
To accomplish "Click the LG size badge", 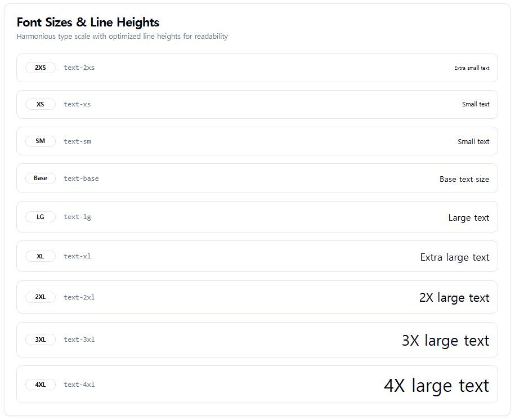I will click(x=41, y=217).
